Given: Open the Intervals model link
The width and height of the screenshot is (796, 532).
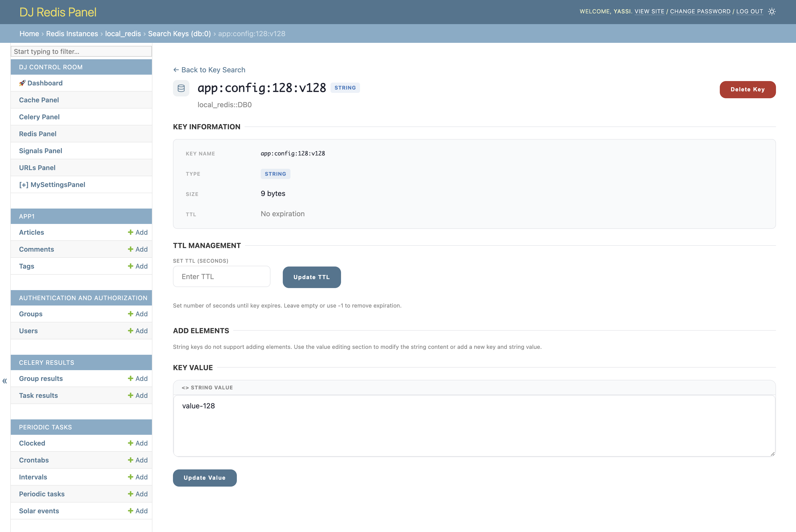Looking at the screenshot, I should (x=33, y=477).
